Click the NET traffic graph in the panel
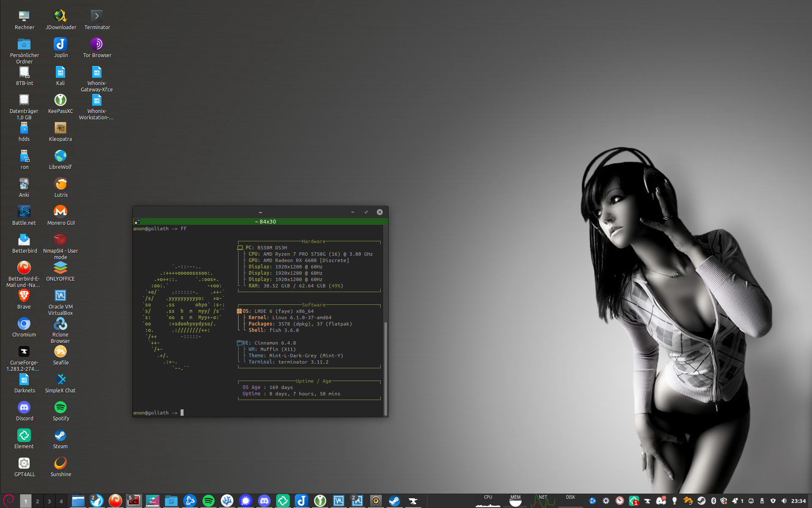Viewport: 812px width, 508px height. (x=543, y=501)
